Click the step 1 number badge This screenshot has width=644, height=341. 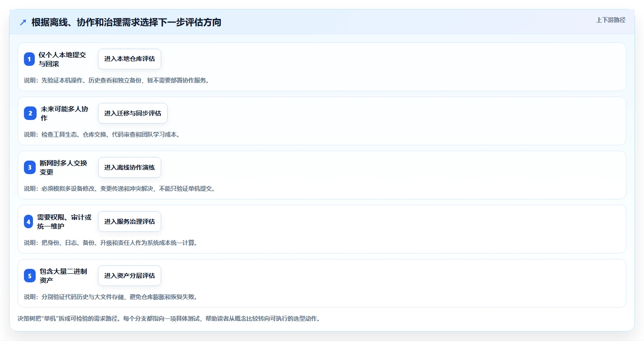tap(29, 59)
